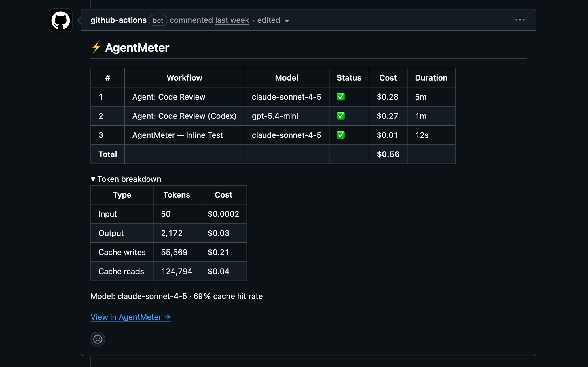This screenshot has width=588, height=367.
Task: Click the lightning bolt icon beside AgentMeter
Action: 96,48
